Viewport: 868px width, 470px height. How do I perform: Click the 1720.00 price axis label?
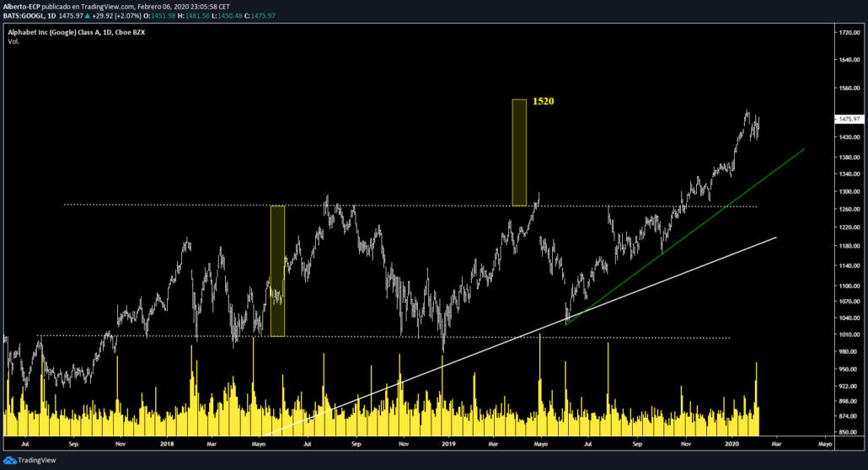point(849,33)
